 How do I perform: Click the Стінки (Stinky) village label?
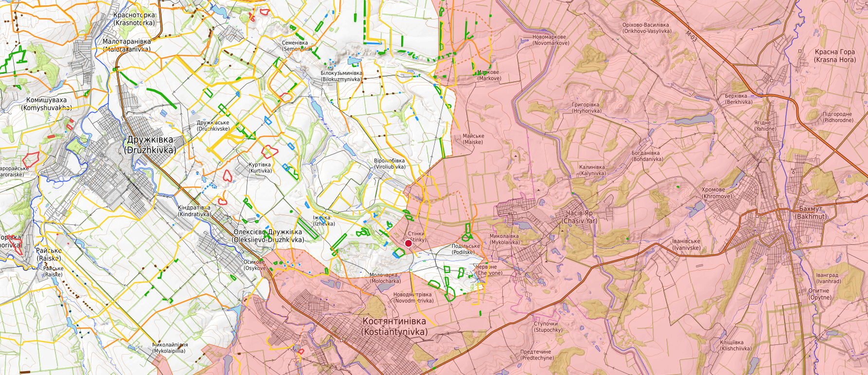click(417, 237)
